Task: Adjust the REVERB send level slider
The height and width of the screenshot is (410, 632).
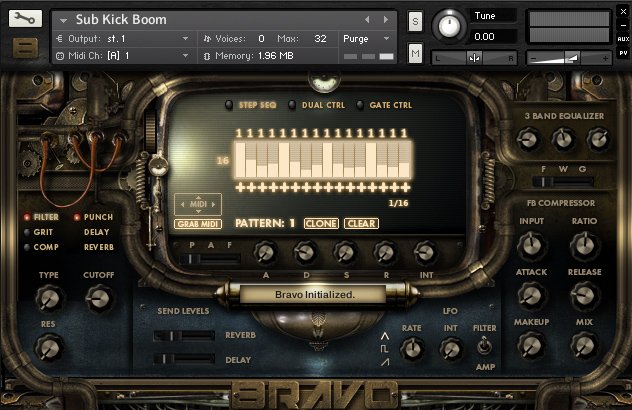Action: [x=184, y=335]
